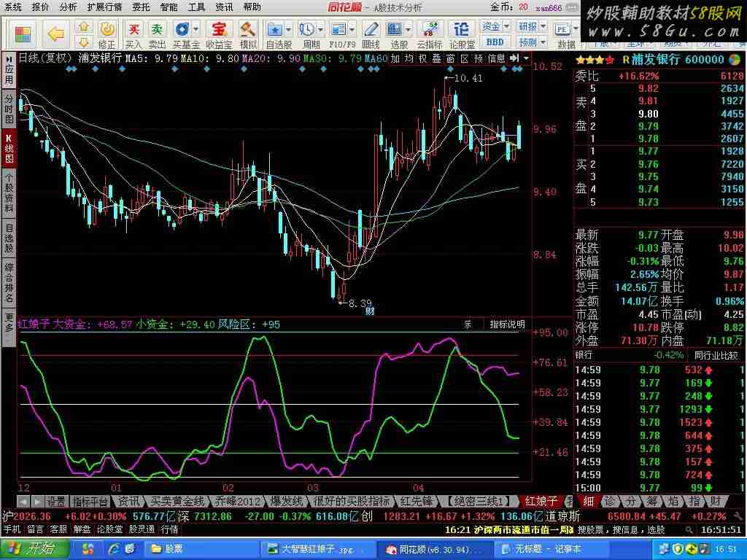Open the 智能 menu
Viewport: 747px width, 560px height.
169,7
